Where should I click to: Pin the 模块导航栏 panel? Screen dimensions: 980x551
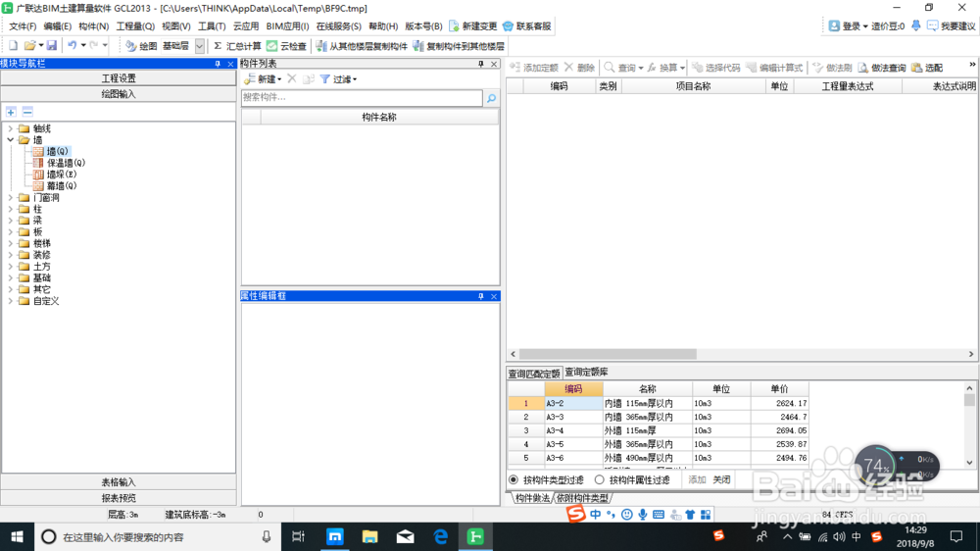click(x=218, y=64)
